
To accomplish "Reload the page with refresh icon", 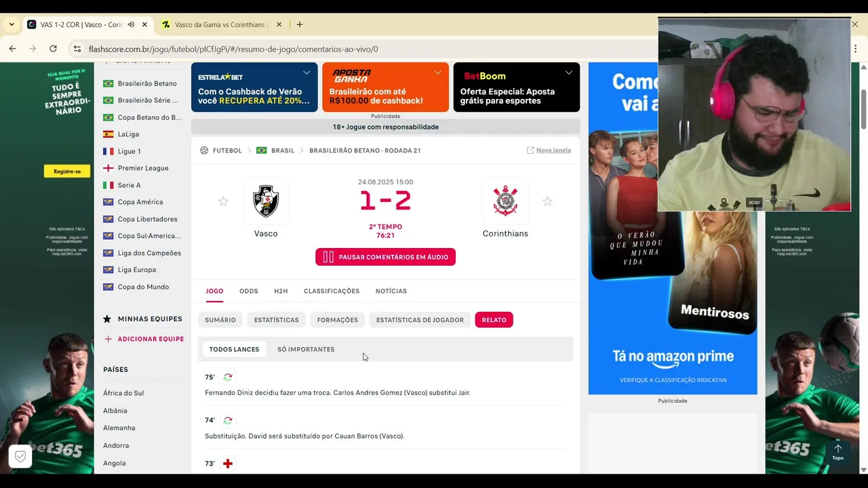I will 53,49.
